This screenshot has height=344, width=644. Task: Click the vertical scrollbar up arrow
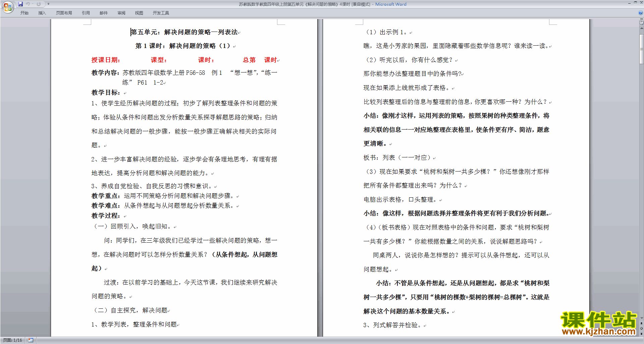641,28
